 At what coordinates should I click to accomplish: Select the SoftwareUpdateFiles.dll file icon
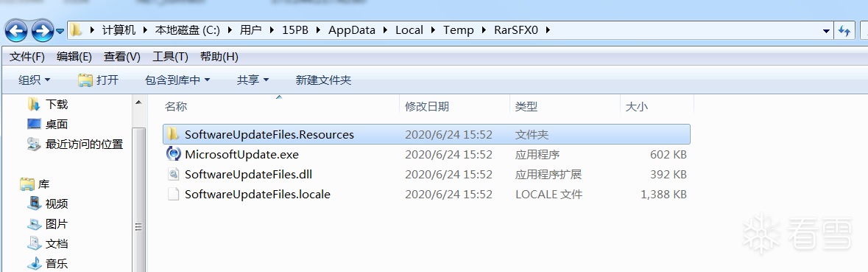point(174,175)
